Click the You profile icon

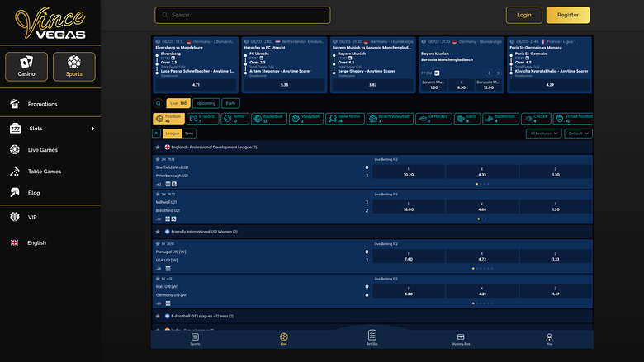pos(549,337)
